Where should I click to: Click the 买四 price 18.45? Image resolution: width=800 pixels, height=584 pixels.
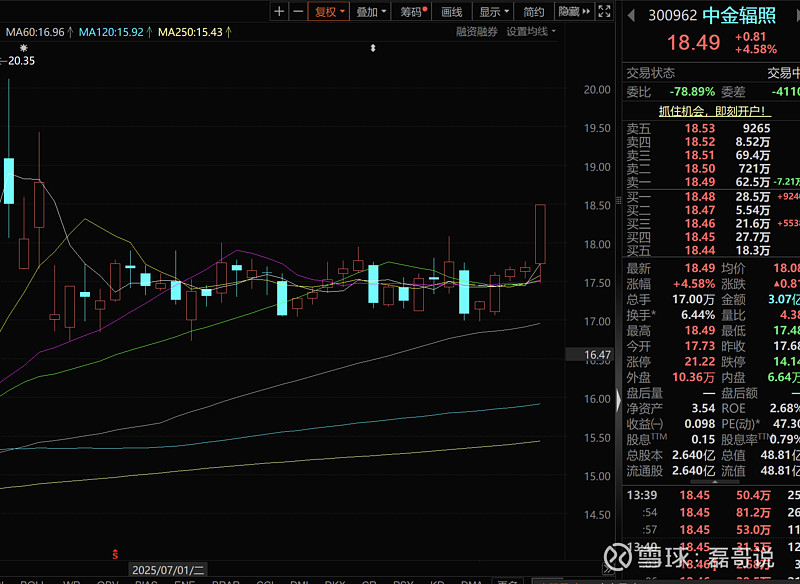700,237
